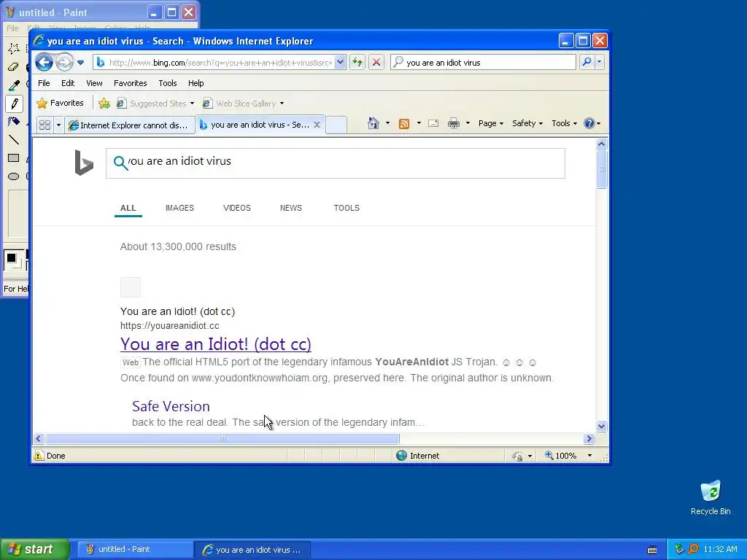The height and width of the screenshot is (560, 747).
Task: Close the you are an idiot virus tab
Action: 317,124
